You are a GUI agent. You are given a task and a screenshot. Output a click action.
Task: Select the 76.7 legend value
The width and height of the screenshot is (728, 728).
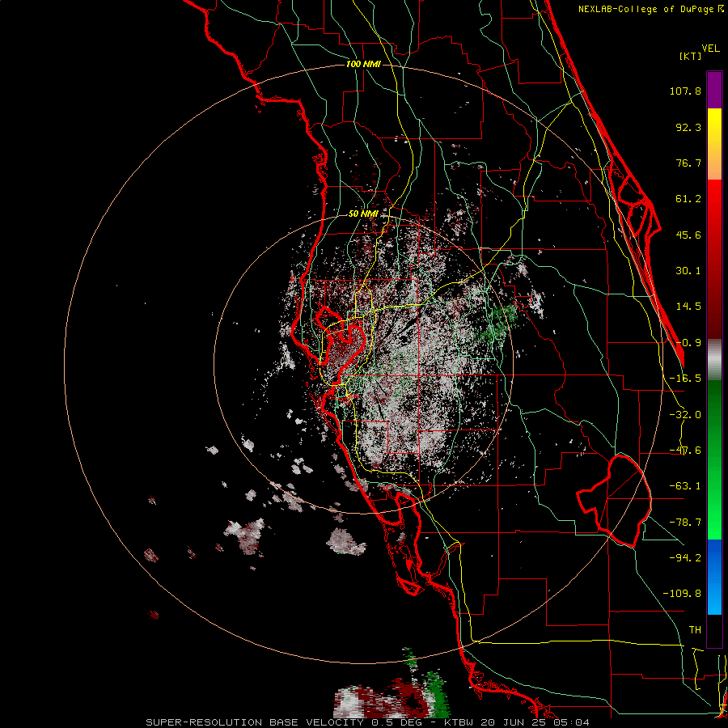tap(688, 163)
